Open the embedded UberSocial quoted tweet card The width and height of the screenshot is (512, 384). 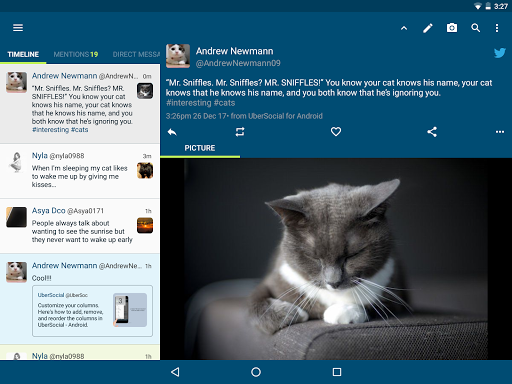pos(92,311)
